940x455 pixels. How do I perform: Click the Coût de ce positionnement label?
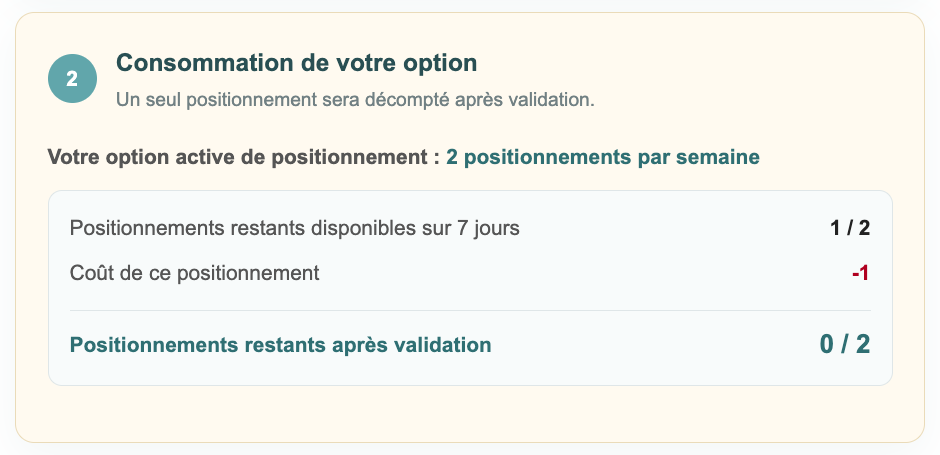pos(194,273)
